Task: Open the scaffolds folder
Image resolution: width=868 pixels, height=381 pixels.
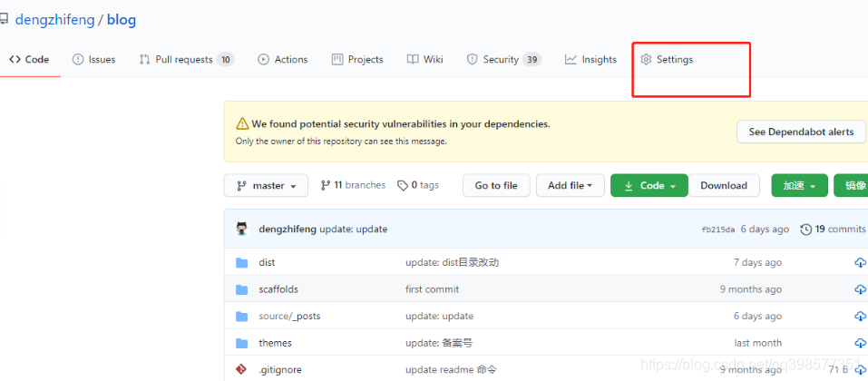Action: (278, 289)
